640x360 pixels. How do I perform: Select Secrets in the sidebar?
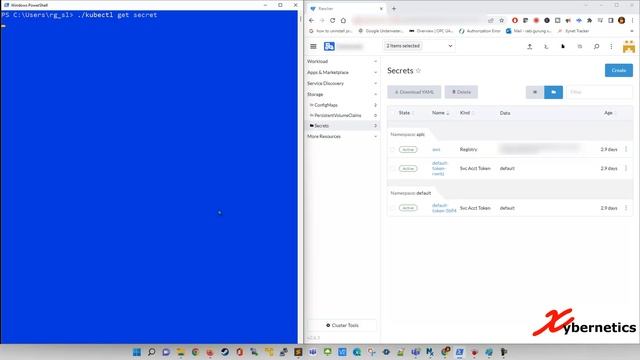(x=343, y=126)
